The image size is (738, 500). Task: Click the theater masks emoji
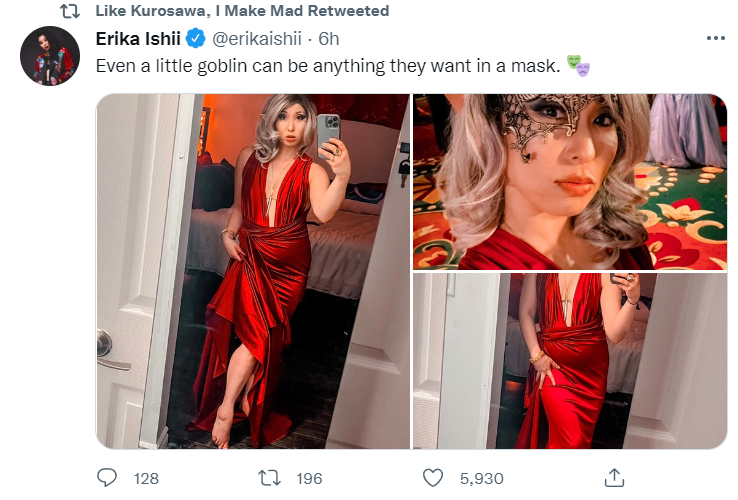tap(578, 66)
